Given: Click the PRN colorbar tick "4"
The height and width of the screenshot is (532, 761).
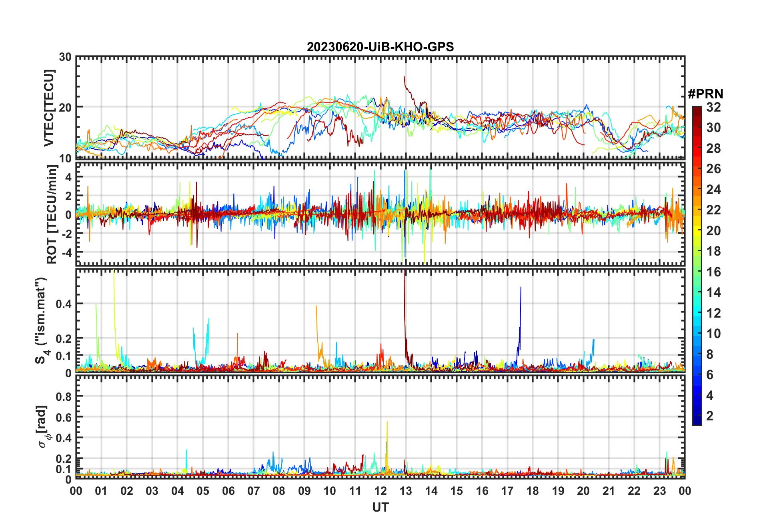Looking at the screenshot, I should pyautogui.click(x=710, y=396).
